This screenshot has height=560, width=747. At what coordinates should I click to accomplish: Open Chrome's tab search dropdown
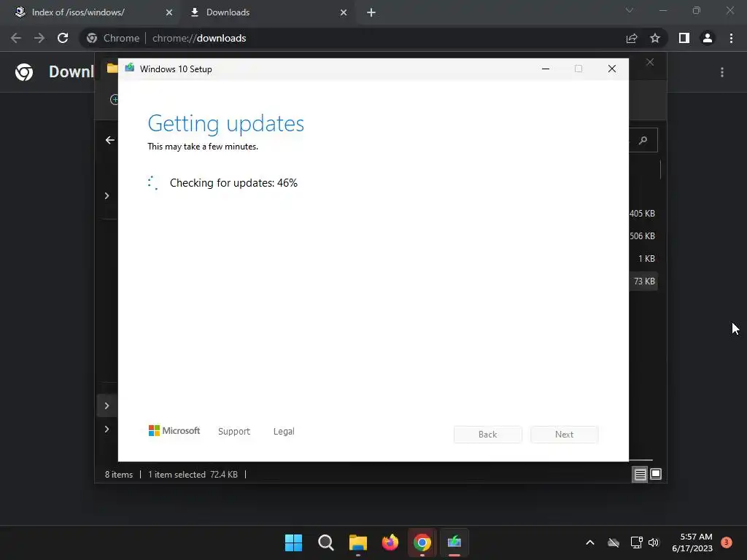click(x=630, y=10)
